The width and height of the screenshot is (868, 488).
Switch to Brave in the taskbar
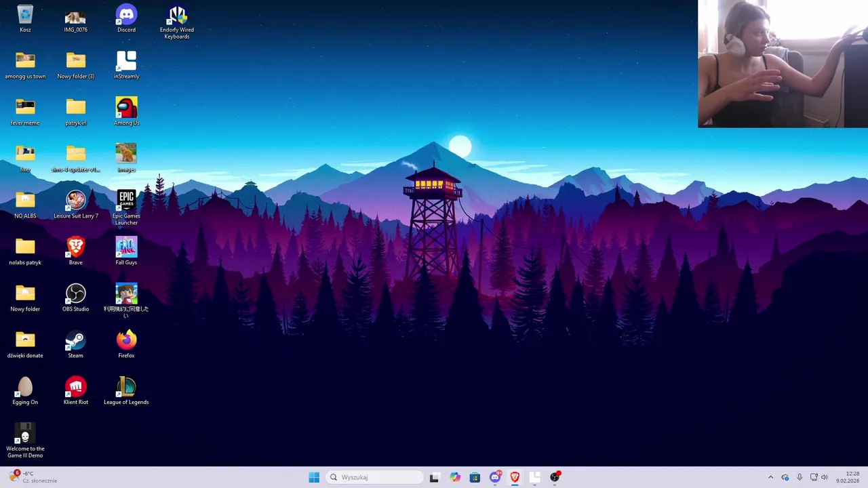[x=515, y=477]
